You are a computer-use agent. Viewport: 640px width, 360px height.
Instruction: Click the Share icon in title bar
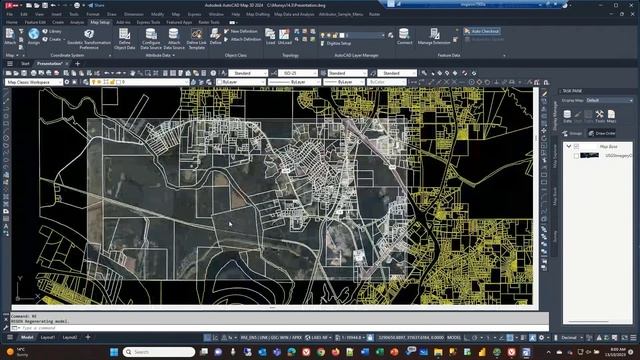96,5
